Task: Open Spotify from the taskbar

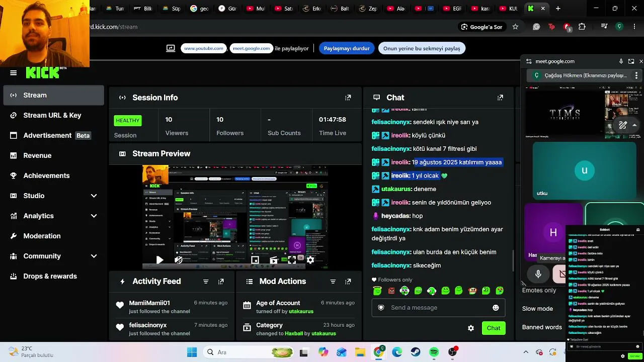Action: click(x=434, y=352)
